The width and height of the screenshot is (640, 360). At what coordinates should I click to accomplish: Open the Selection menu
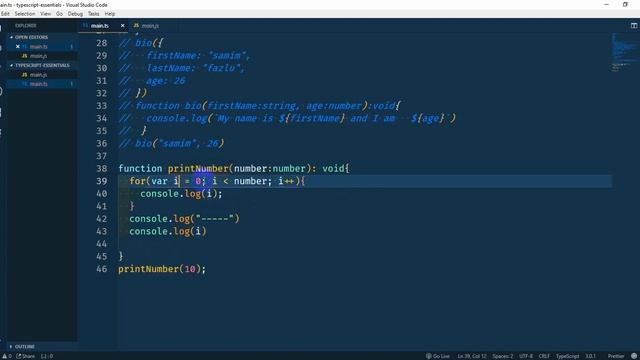[25, 14]
